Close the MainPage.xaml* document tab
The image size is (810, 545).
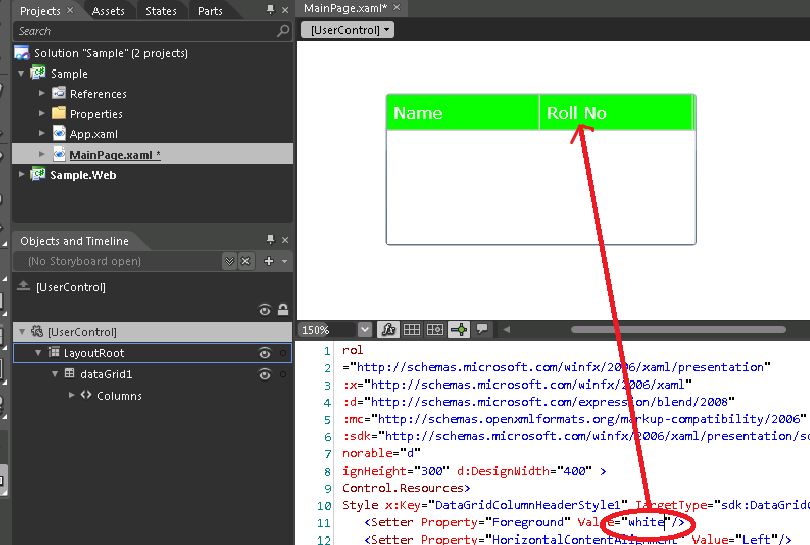[x=396, y=8]
